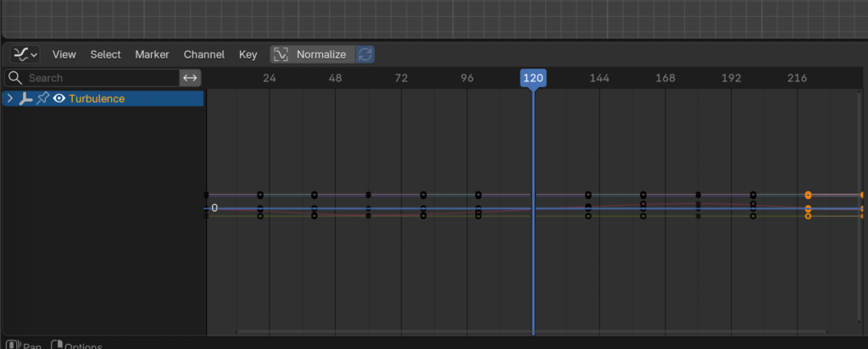
Task: Click the horizontal scrollbar below the graph
Action: (531, 331)
